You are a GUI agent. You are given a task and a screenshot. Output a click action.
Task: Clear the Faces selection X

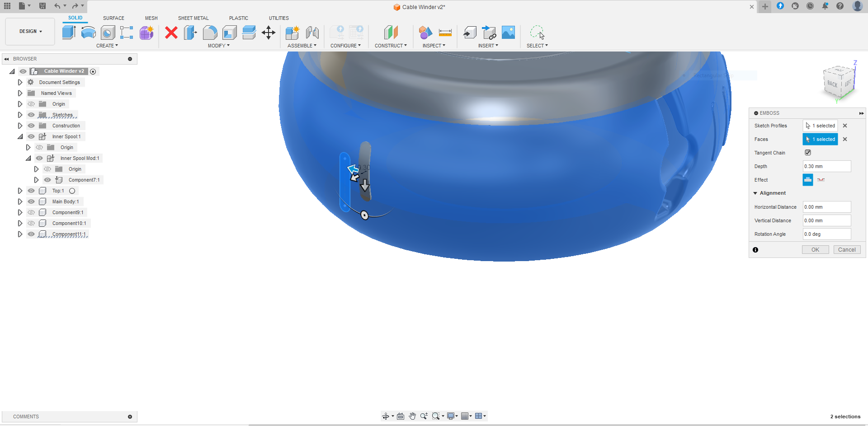845,139
